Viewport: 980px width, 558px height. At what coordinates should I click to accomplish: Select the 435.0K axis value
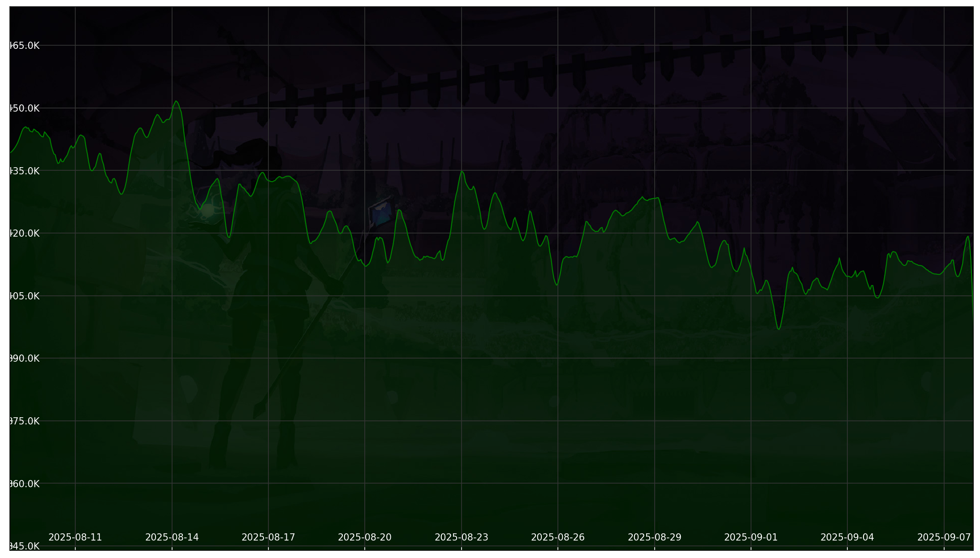pos(25,171)
